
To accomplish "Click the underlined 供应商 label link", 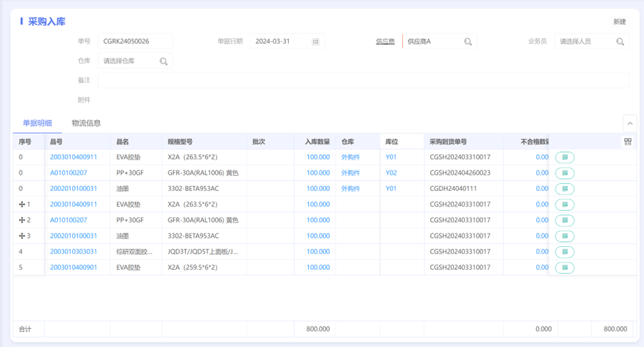I will [385, 42].
